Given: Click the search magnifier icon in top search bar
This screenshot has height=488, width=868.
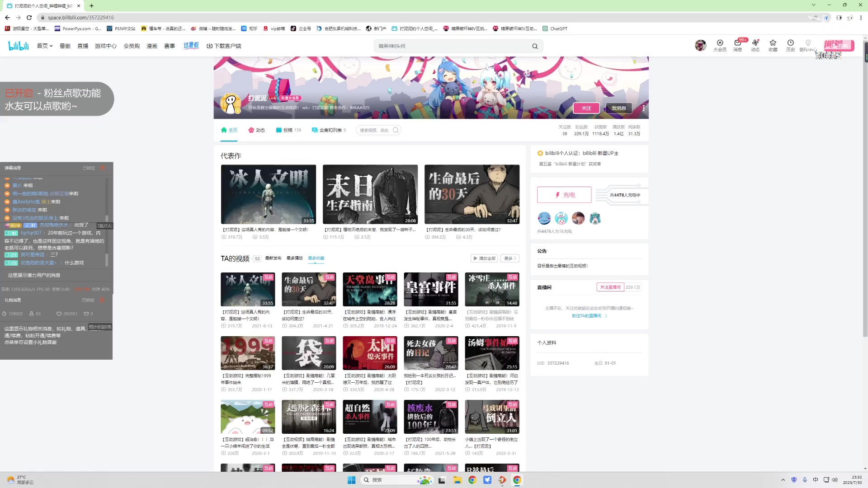Looking at the screenshot, I should pos(535,46).
